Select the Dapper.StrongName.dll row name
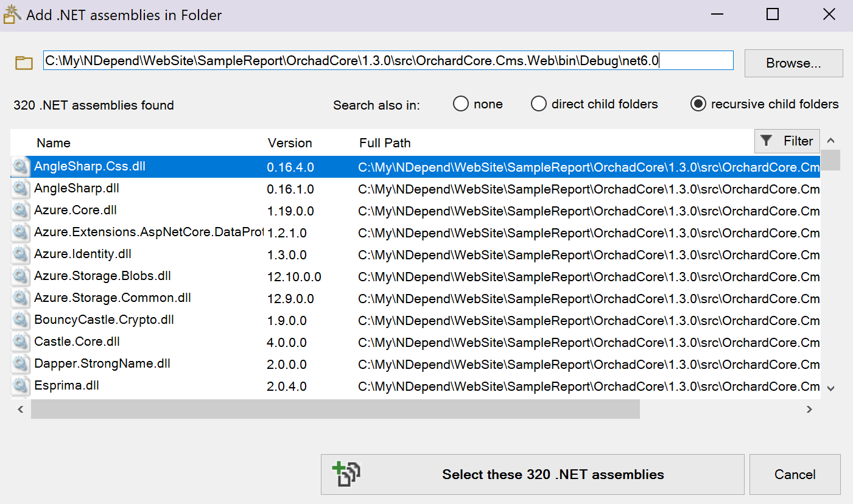This screenshot has height=504, width=853. point(102,363)
